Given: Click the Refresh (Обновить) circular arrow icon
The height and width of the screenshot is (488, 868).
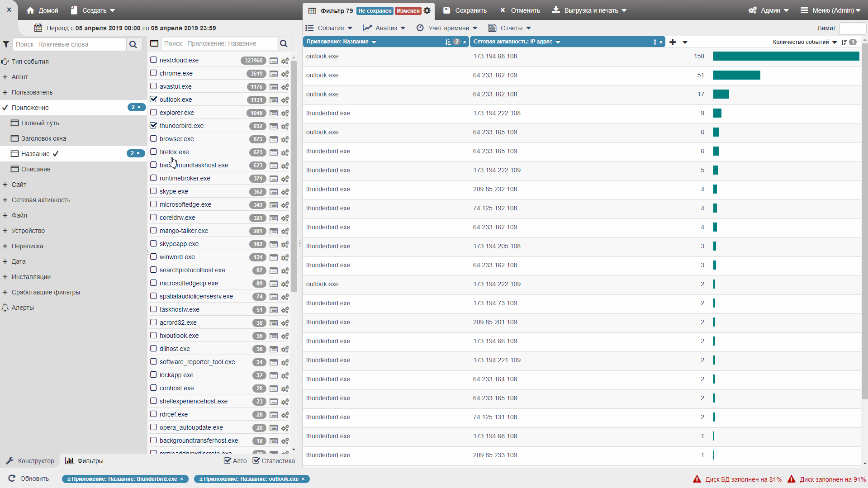Looking at the screenshot, I should pos(12,479).
